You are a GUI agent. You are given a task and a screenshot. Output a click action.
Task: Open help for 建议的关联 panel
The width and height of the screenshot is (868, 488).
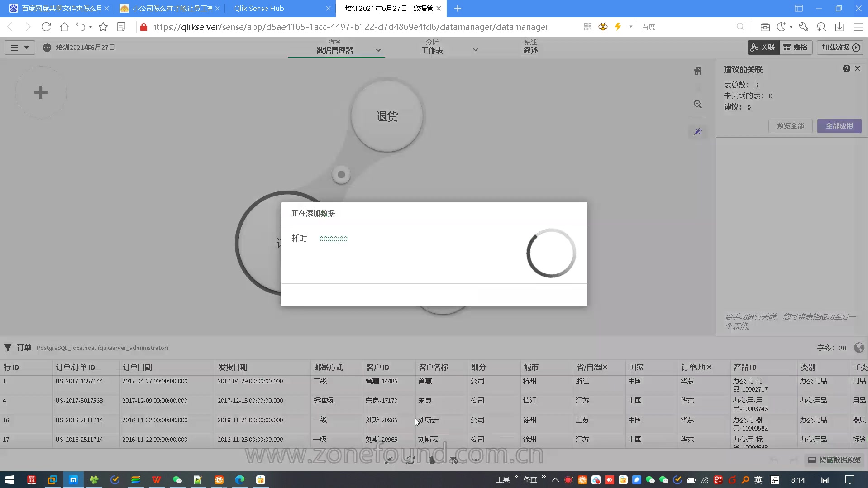coord(846,69)
